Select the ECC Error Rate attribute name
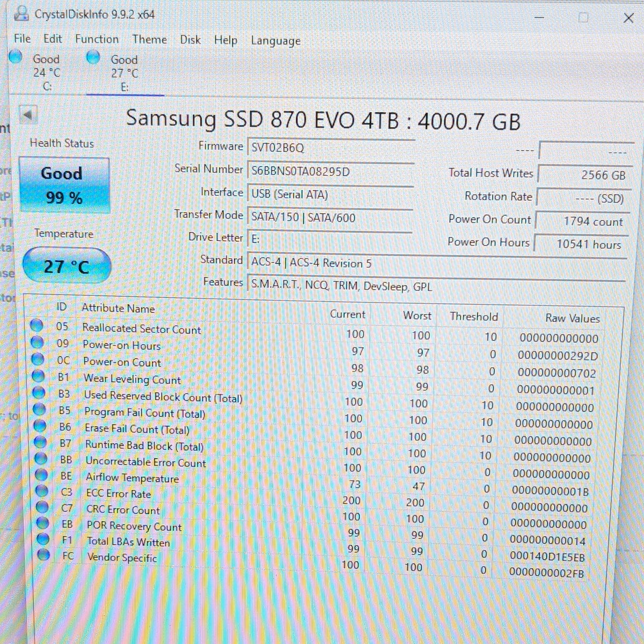 point(119,494)
